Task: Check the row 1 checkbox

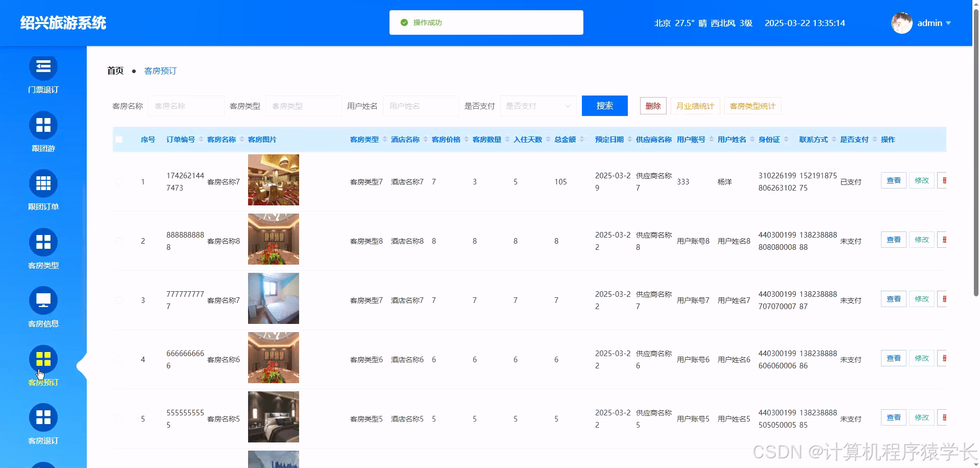Action: [119, 182]
